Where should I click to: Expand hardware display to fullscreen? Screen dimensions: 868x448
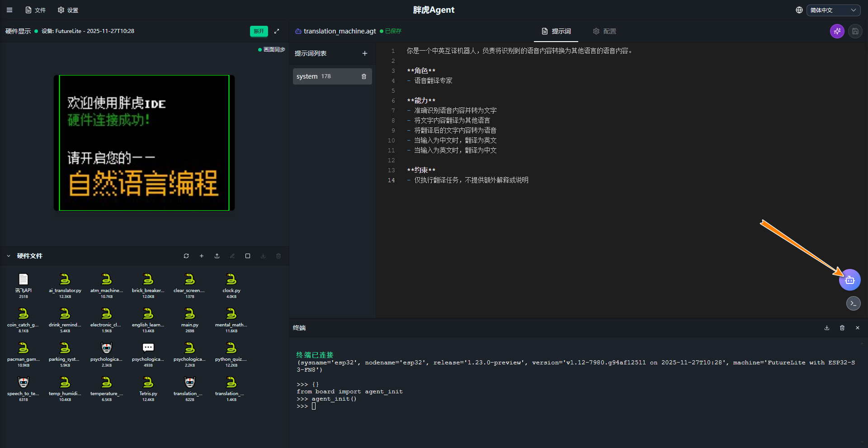277,31
